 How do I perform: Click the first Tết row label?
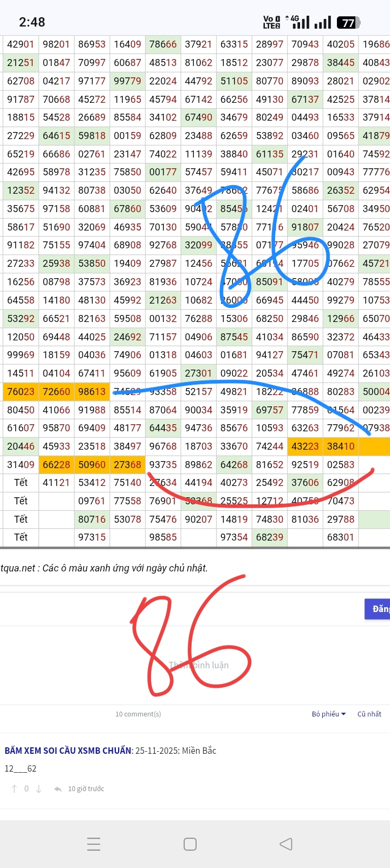tap(21, 483)
